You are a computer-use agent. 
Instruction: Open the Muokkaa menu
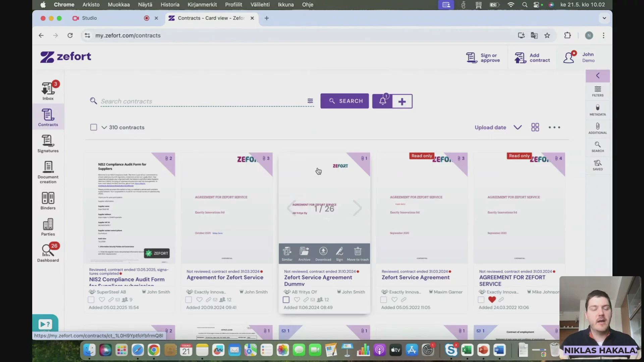point(119,5)
